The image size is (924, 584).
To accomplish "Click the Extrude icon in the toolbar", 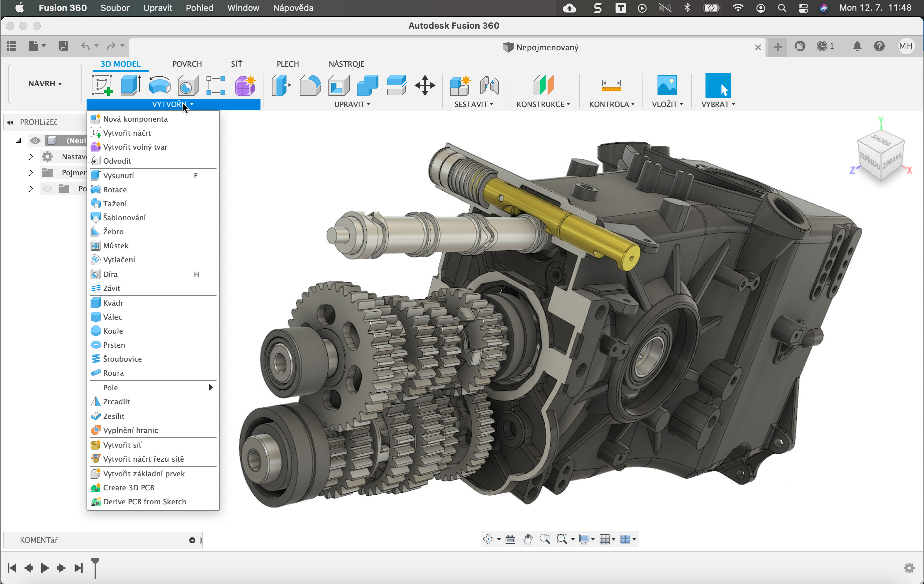I will click(x=131, y=85).
